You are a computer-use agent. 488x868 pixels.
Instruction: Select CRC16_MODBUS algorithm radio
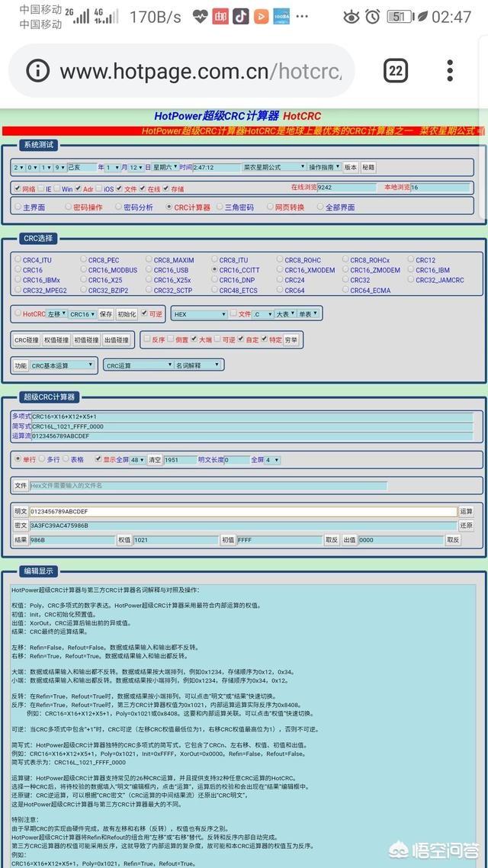(x=84, y=270)
